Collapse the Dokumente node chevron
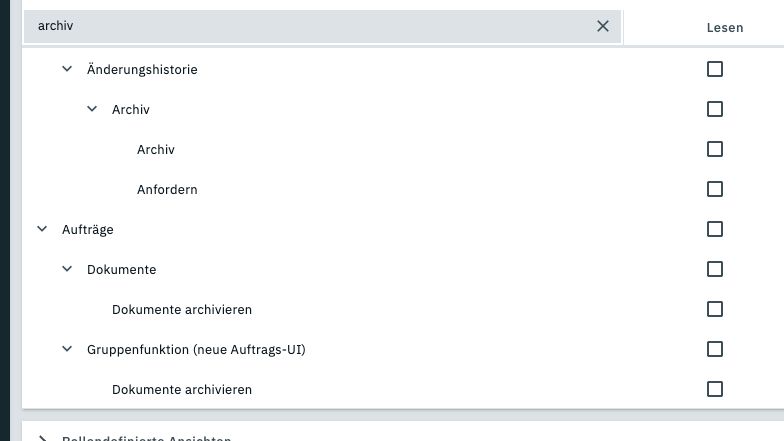The image size is (784, 441). click(x=67, y=269)
